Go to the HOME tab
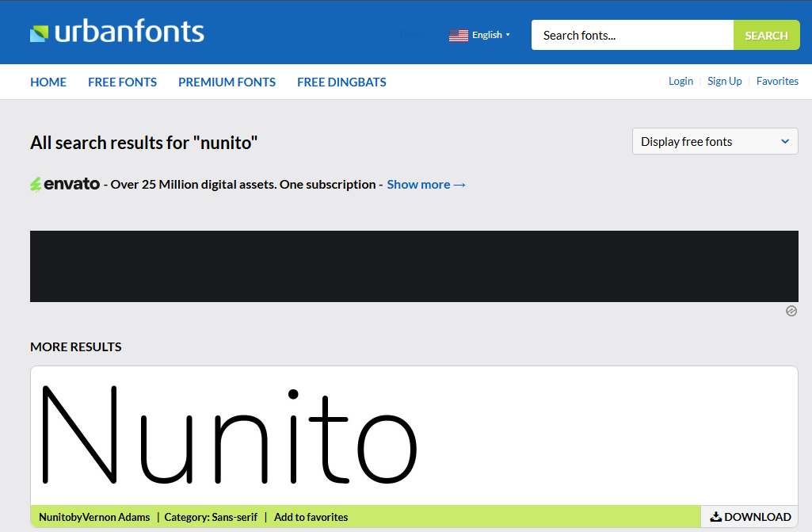 pyautogui.click(x=48, y=82)
